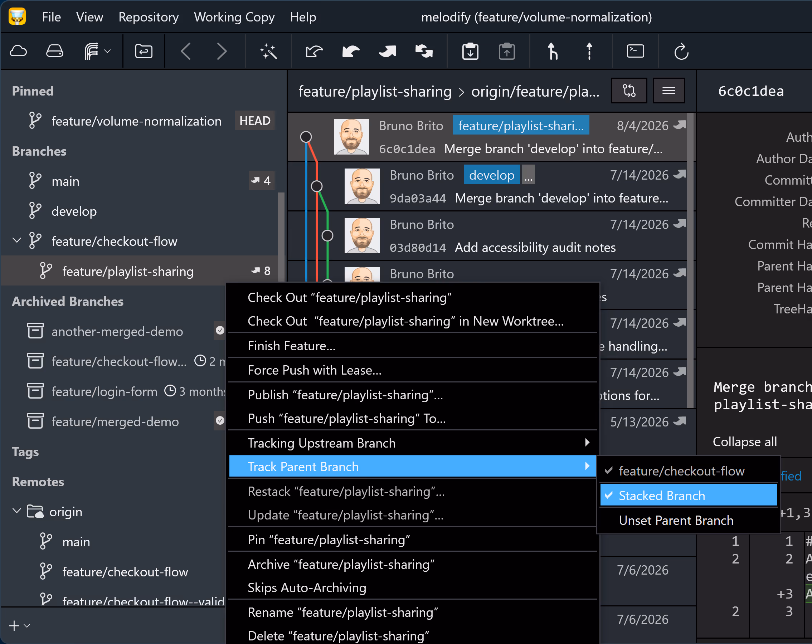Click the commit list vertical scrollbar
The image size is (812, 644).
pyautogui.click(x=691, y=260)
